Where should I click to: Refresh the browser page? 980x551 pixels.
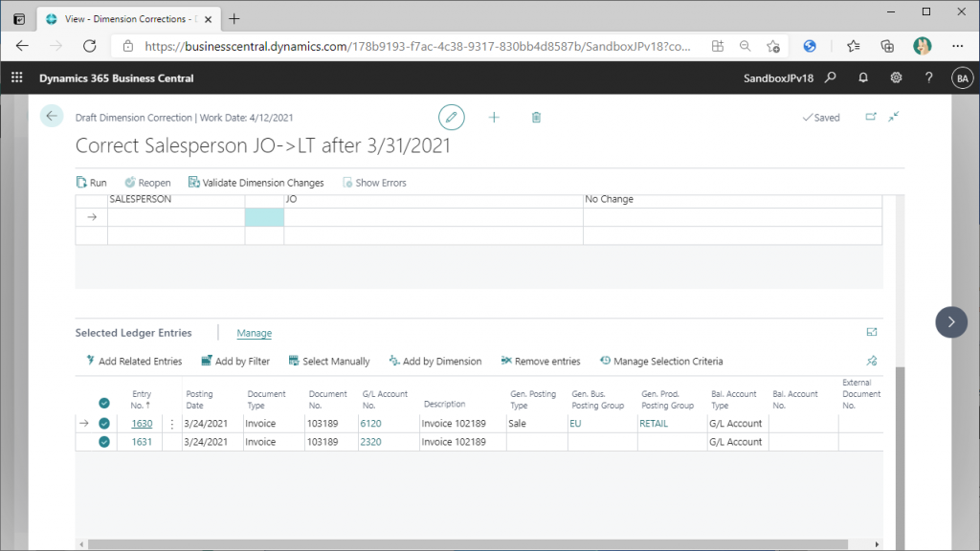[90, 46]
